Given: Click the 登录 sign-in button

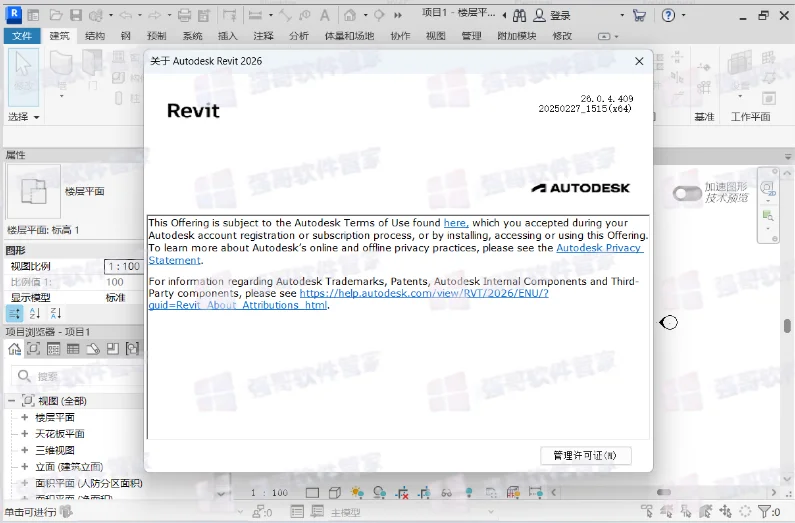Looking at the screenshot, I should (552, 16).
